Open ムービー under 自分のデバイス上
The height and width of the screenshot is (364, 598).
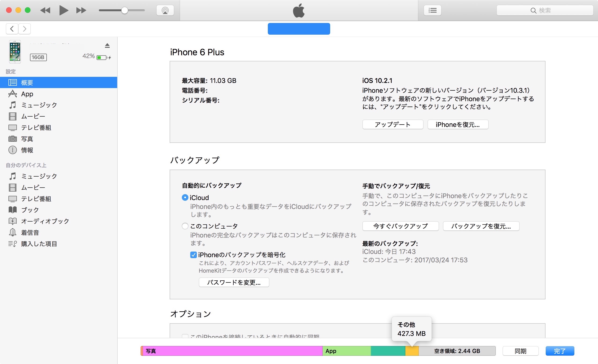tap(59, 188)
